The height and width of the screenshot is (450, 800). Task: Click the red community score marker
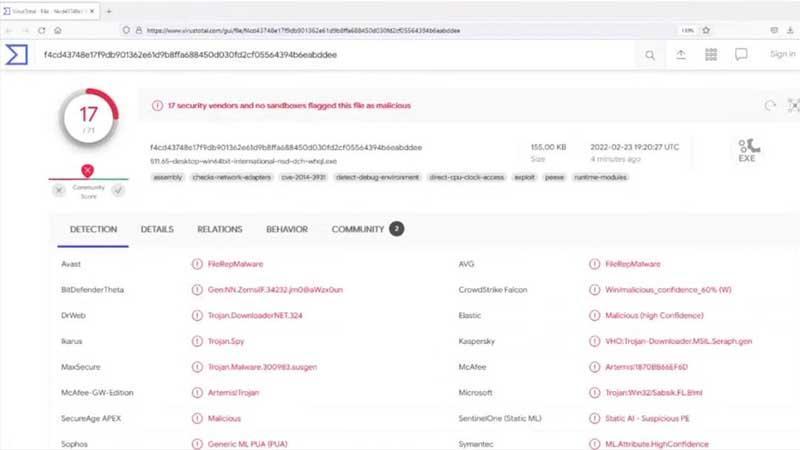tap(87, 170)
